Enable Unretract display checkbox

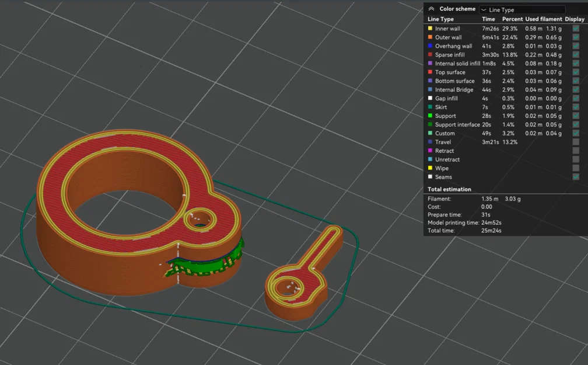click(576, 159)
